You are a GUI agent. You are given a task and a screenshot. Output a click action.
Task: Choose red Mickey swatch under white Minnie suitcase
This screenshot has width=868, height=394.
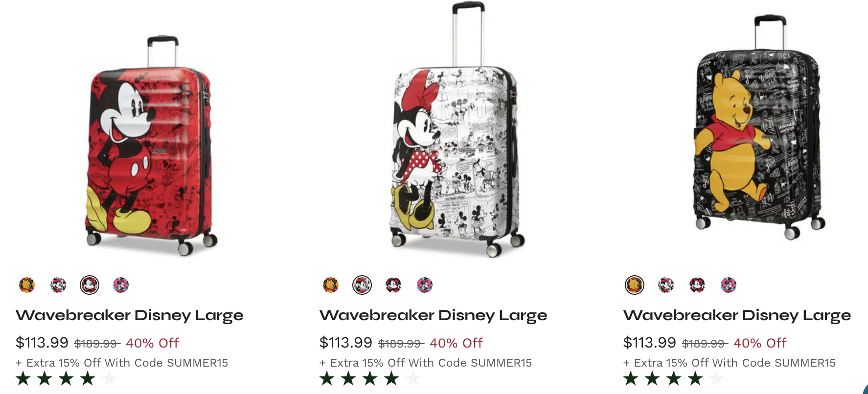click(x=393, y=285)
